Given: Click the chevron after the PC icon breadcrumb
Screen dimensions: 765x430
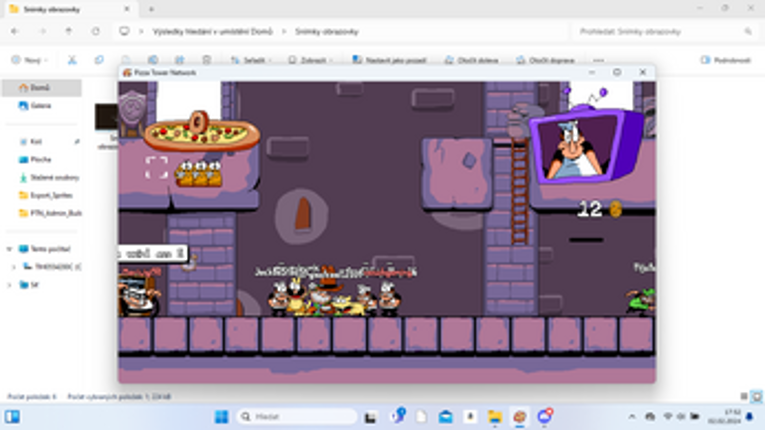Looking at the screenshot, I should [x=141, y=31].
